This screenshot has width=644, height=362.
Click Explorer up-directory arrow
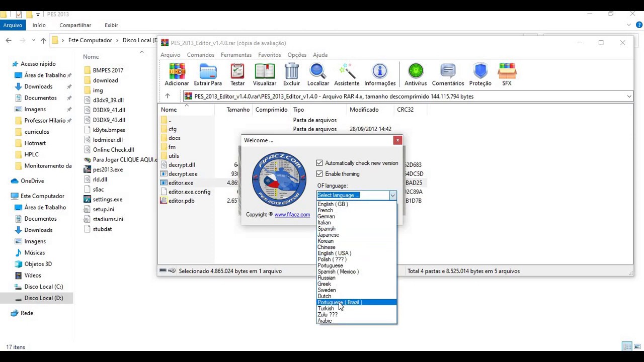click(x=43, y=40)
